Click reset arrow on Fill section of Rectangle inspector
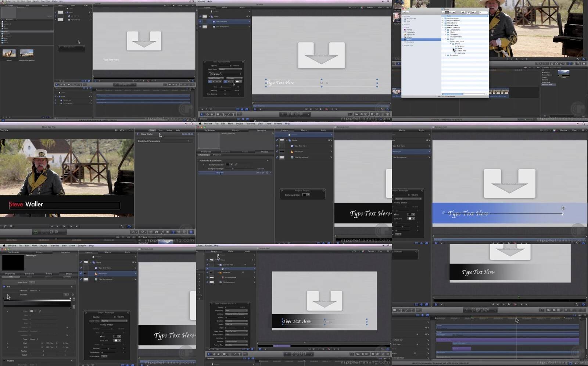Viewport: 588px width, 366px height. tap(72, 287)
